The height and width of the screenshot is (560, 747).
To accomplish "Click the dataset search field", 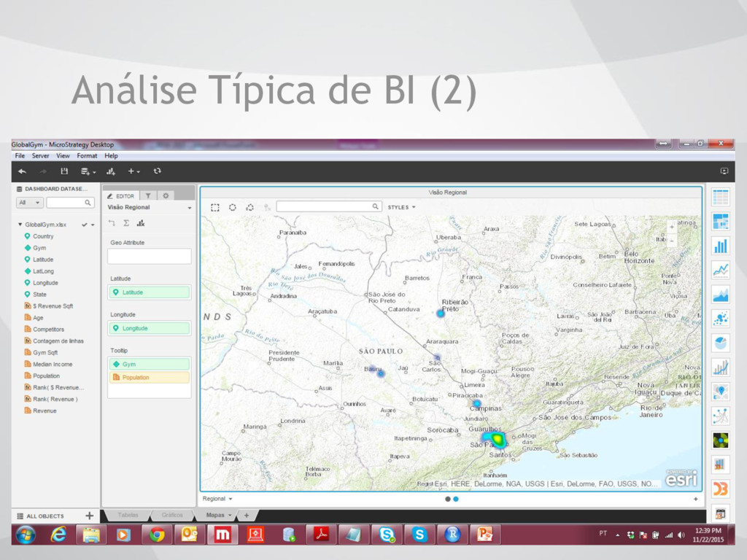I will coord(70,203).
